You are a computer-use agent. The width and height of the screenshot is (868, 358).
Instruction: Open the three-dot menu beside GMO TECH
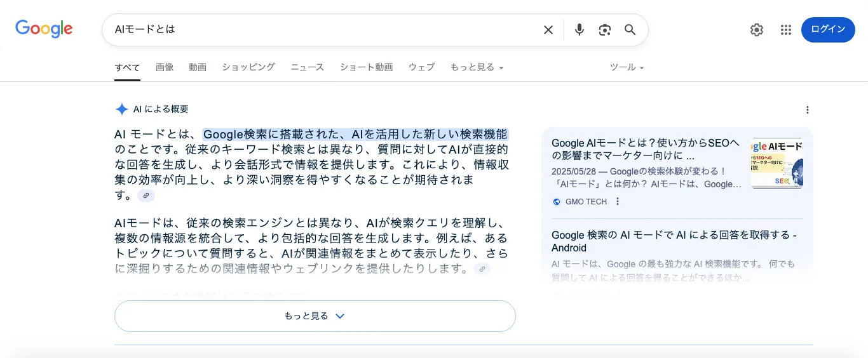point(618,202)
